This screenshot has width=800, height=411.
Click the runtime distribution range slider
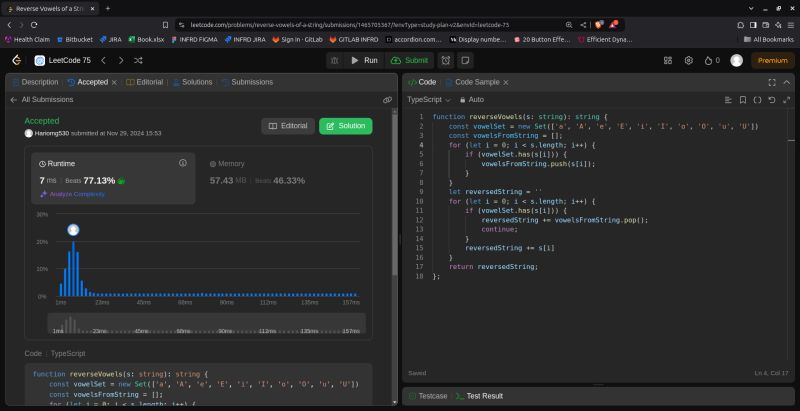pos(207,323)
